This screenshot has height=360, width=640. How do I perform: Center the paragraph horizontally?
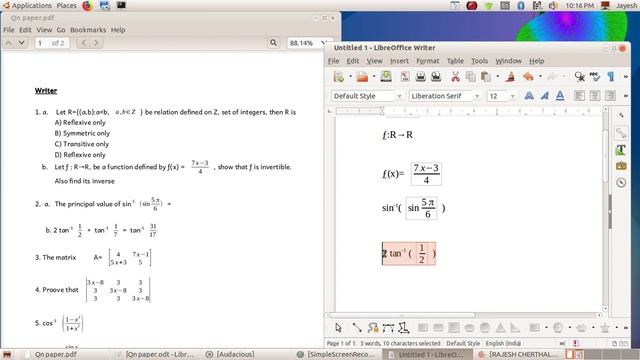(x=595, y=96)
